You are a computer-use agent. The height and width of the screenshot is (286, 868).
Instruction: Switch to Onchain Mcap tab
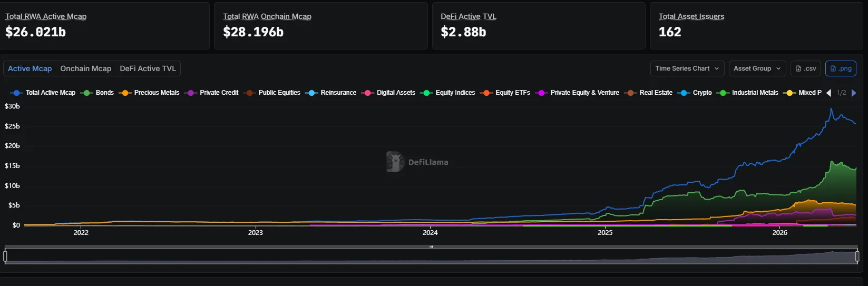point(86,68)
